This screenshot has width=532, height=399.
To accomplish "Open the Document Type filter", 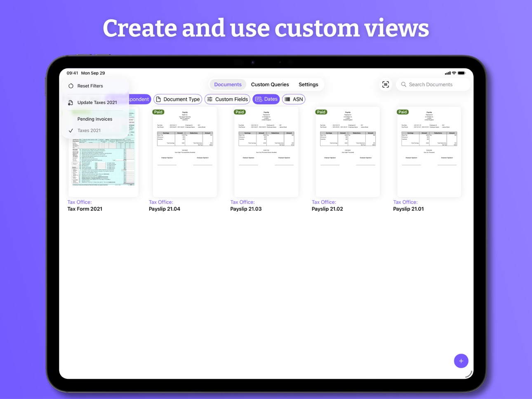I will pyautogui.click(x=178, y=99).
